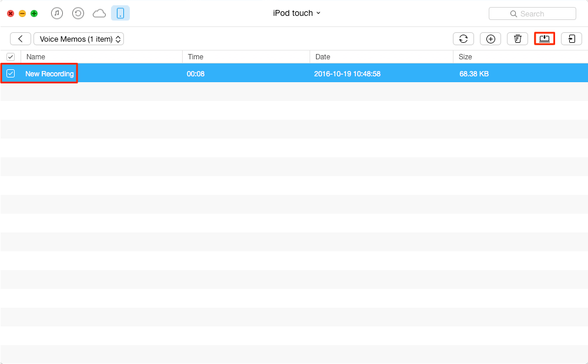Delete selected memo with trash icon

518,39
